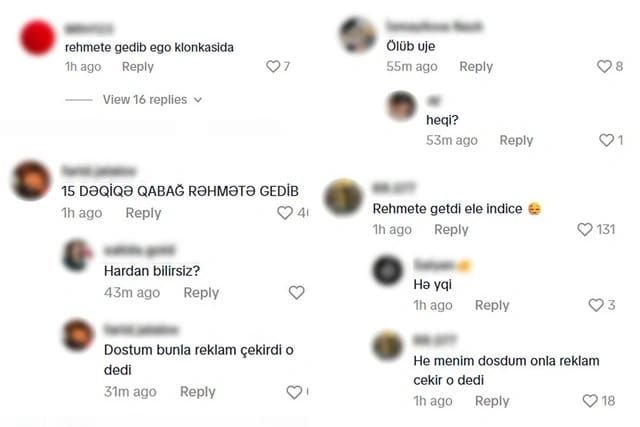Viewport: 640px width, 427px height.
Task: Open the dark avatar beside 'Hə yqi'
Action: point(388,270)
